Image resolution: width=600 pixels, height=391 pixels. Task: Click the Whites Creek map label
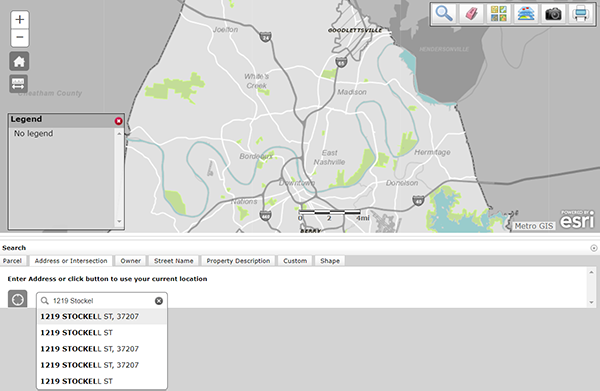[256, 81]
